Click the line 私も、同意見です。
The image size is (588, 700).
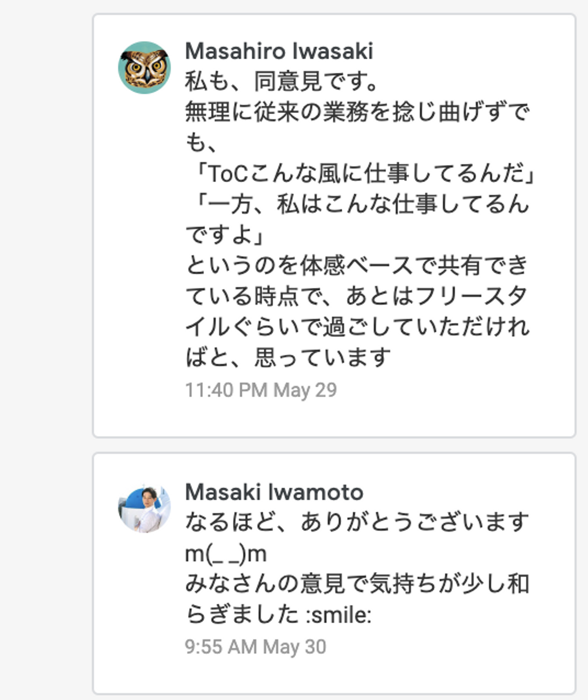click(281, 81)
